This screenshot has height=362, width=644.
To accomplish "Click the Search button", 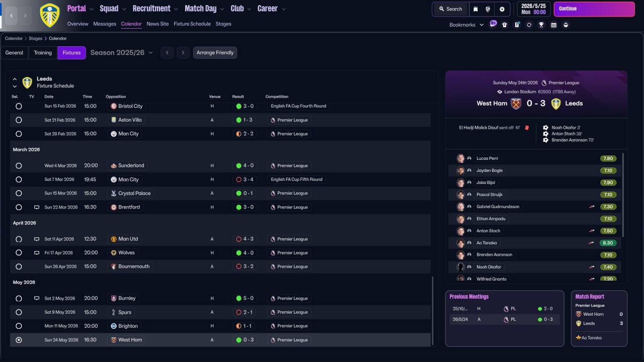I will (450, 9).
